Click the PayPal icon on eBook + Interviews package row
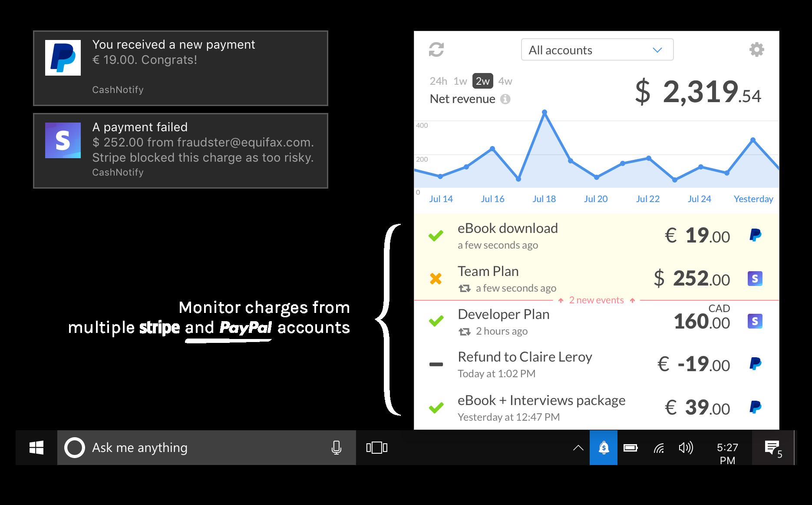The height and width of the screenshot is (505, 812). (x=755, y=407)
